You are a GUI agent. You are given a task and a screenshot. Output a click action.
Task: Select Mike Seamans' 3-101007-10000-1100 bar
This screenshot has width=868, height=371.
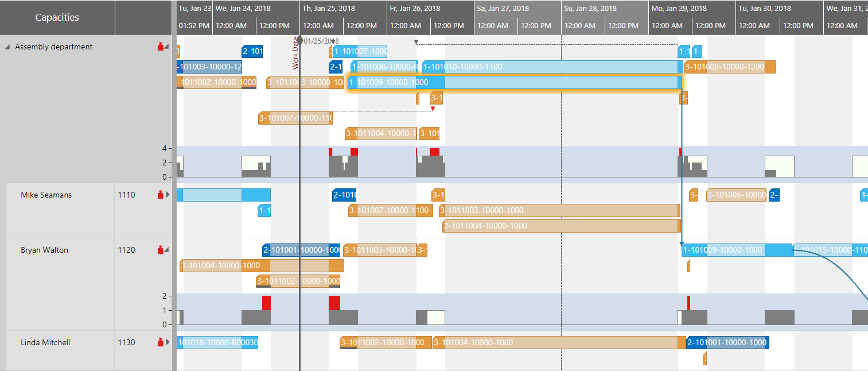pyautogui.click(x=390, y=210)
